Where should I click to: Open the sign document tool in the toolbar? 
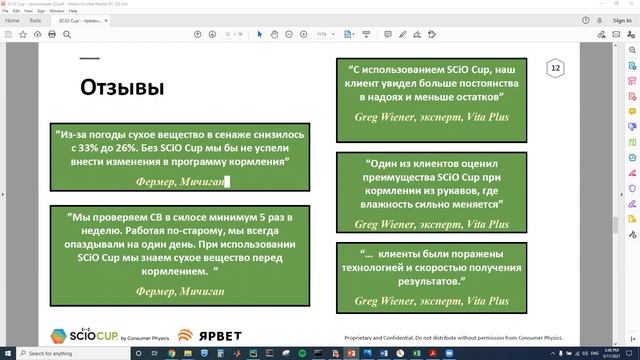tap(417, 35)
